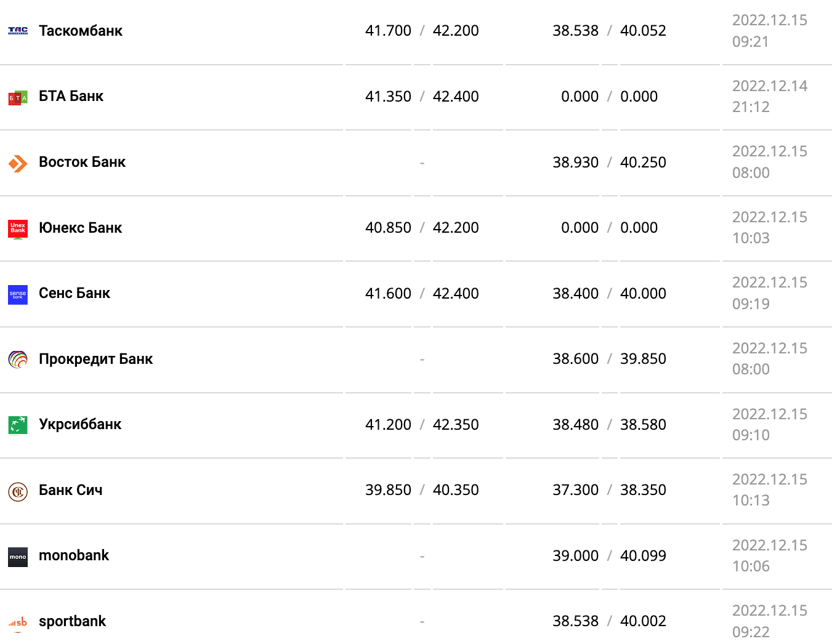The image size is (832, 644).
Task: Open the Таскомбанк bank name link
Action: click(81, 31)
